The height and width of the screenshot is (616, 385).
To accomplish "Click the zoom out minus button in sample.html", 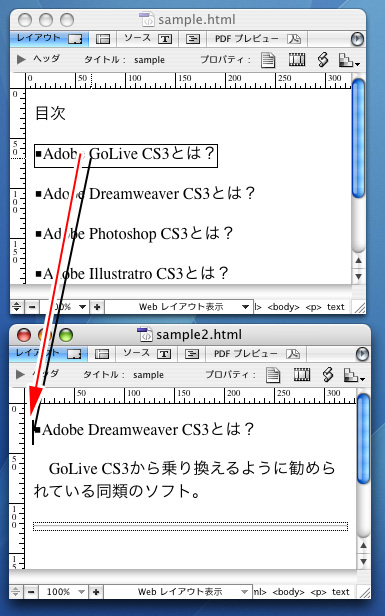I will [x=32, y=307].
